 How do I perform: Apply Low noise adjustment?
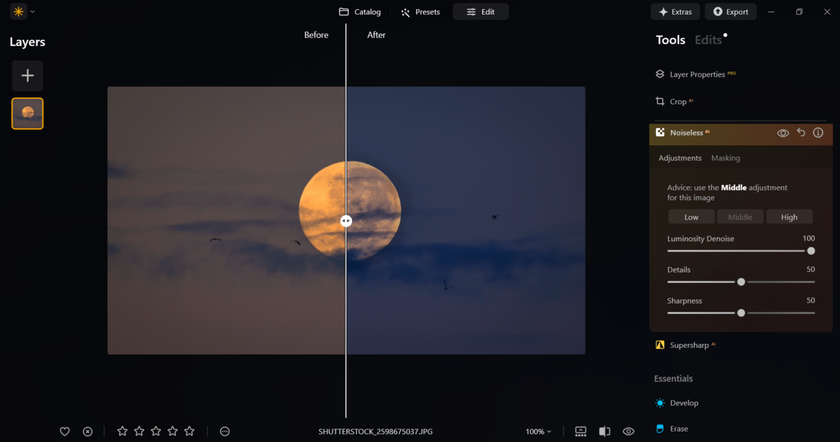coord(691,217)
